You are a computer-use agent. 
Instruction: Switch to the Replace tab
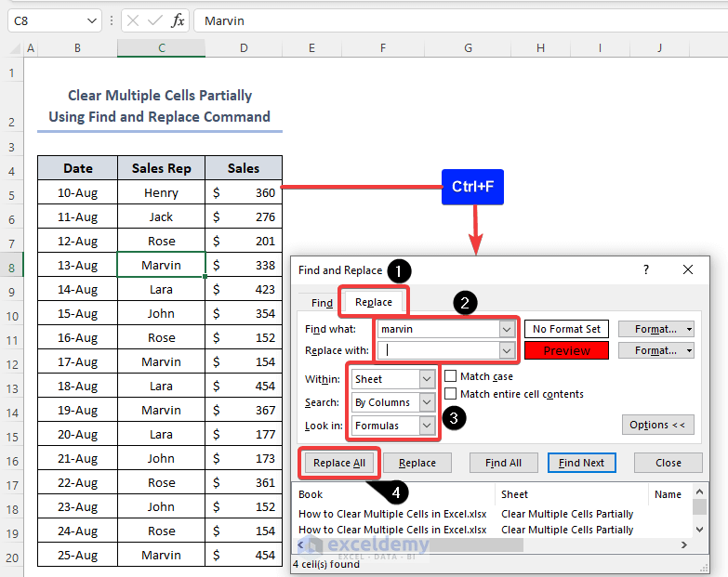(373, 302)
